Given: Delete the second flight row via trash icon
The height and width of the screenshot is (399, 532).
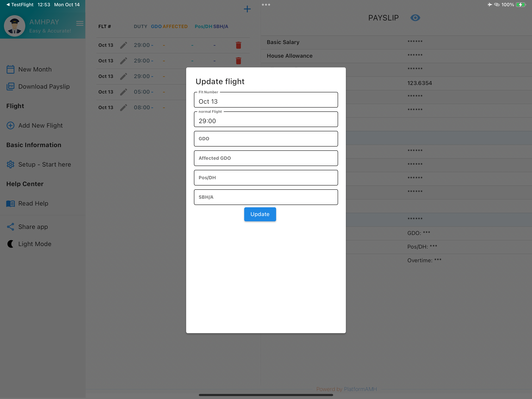Looking at the screenshot, I should pyautogui.click(x=238, y=61).
